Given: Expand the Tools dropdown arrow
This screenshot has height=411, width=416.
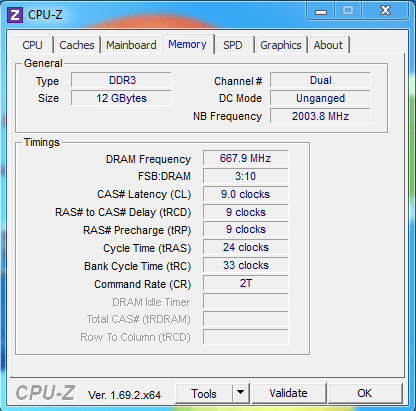Looking at the screenshot, I should [241, 393].
